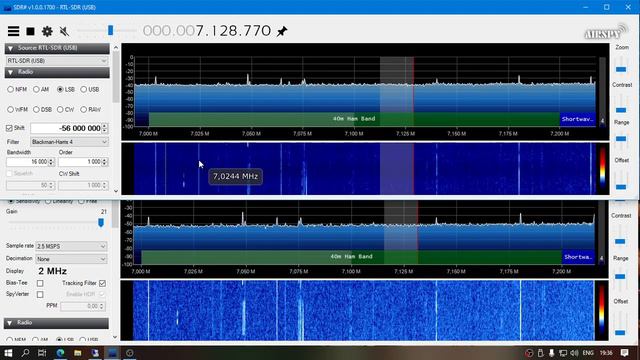Open taskbar Search
Image resolution: width=640 pixels, height=360 pixels.
25,353
